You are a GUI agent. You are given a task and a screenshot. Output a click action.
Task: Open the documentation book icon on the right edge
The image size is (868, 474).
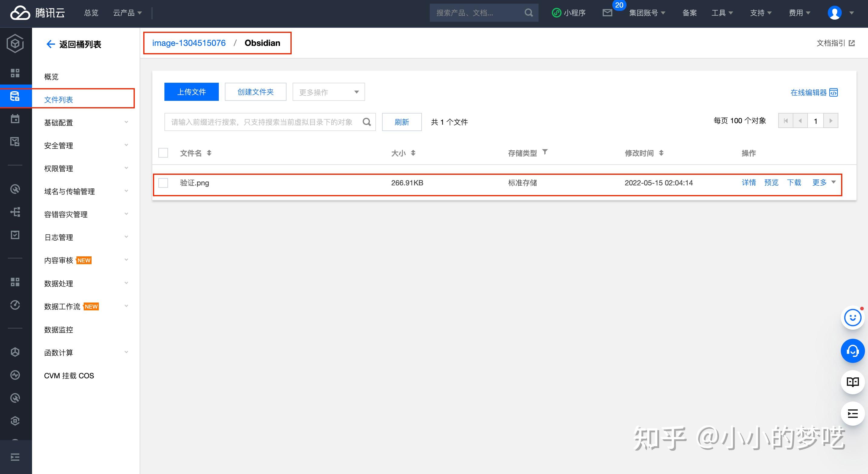click(853, 382)
